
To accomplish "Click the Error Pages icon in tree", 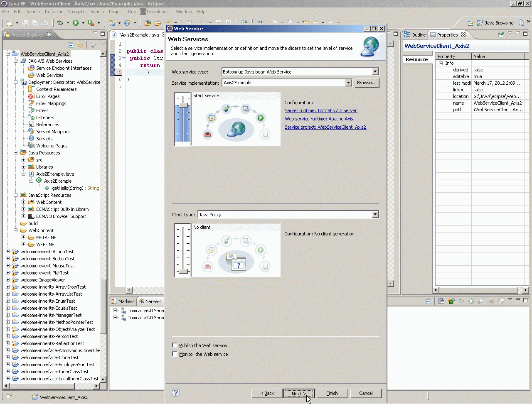I will (x=31, y=96).
